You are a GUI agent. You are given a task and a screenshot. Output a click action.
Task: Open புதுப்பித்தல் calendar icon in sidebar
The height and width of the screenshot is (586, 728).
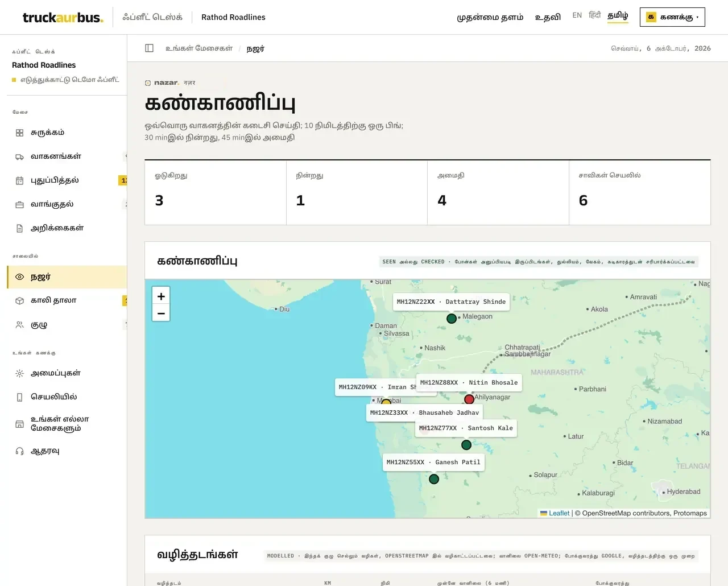[x=19, y=180]
